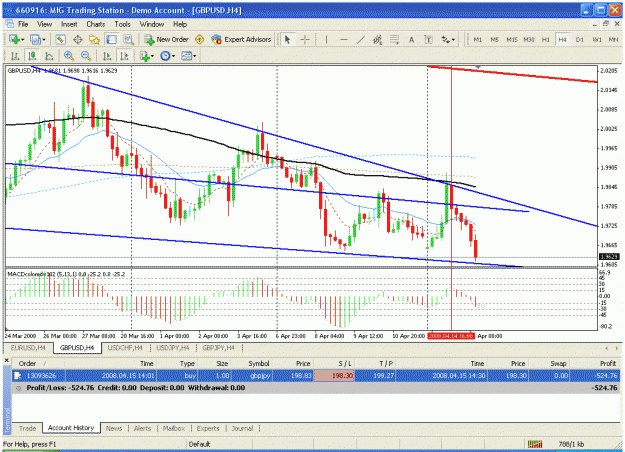Image resolution: width=625 pixels, height=452 pixels.
Task: Toggle the Data Window crosshair-target icon
Action: [x=78, y=39]
